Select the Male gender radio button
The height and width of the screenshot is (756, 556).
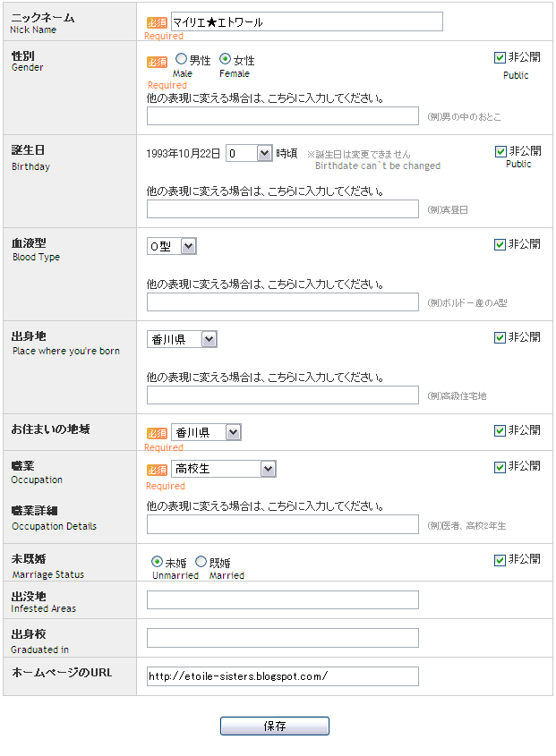click(181, 59)
